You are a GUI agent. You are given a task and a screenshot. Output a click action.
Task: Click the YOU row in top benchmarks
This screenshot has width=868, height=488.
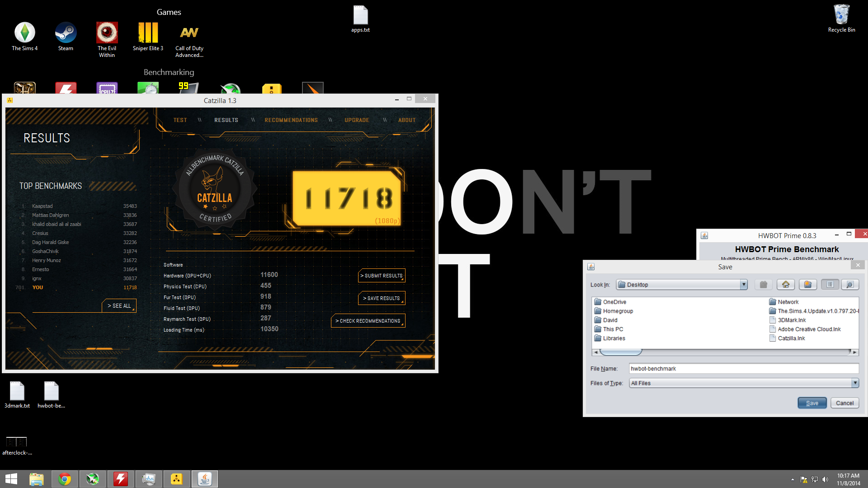point(76,287)
